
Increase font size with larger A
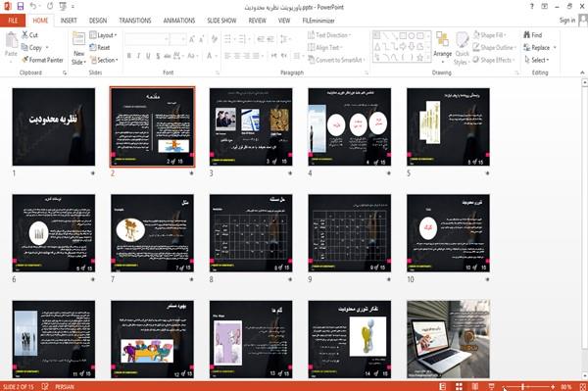click(x=192, y=39)
